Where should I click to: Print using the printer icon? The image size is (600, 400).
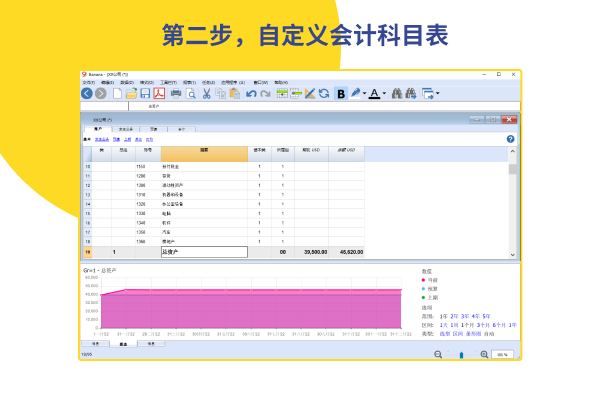[x=176, y=93]
